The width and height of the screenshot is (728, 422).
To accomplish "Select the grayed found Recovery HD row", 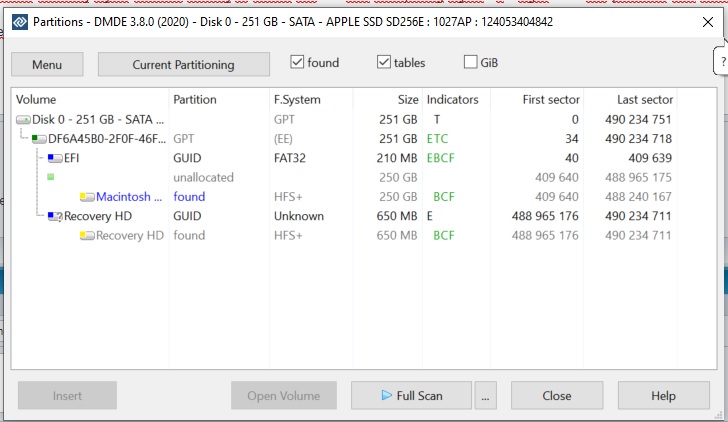I will [344, 236].
